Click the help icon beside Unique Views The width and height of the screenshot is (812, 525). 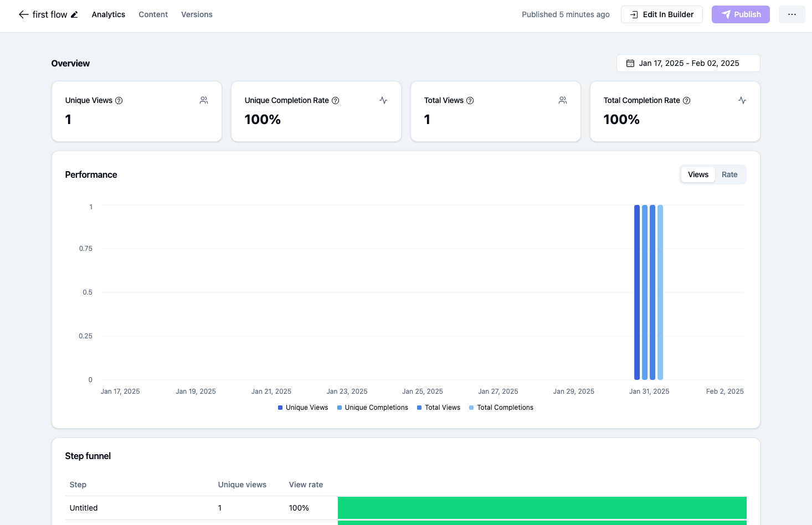[x=119, y=100]
